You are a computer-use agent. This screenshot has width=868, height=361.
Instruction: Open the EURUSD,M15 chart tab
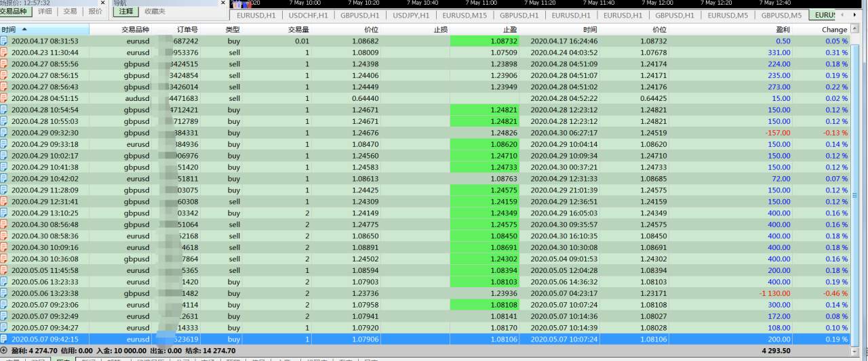pyautogui.click(x=465, y=16)
